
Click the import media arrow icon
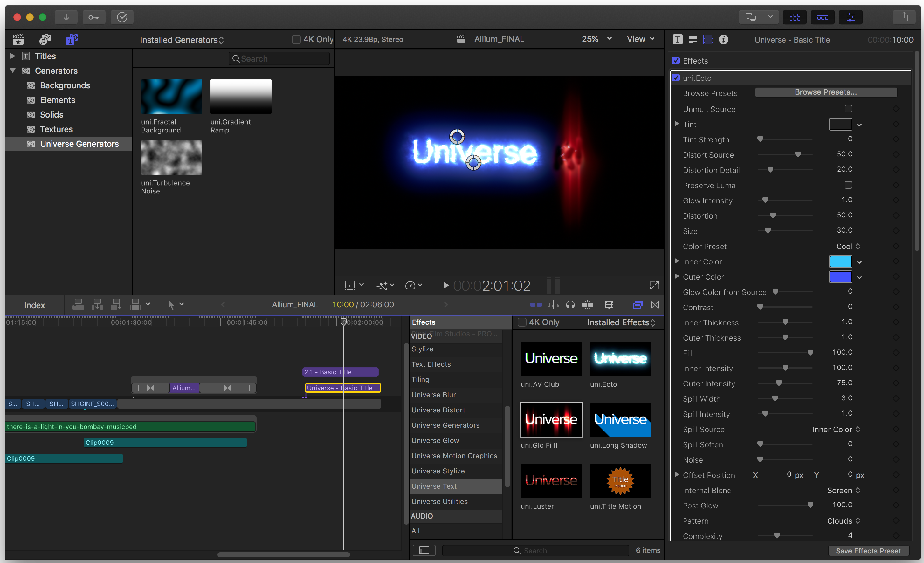(x=66, y=17)
